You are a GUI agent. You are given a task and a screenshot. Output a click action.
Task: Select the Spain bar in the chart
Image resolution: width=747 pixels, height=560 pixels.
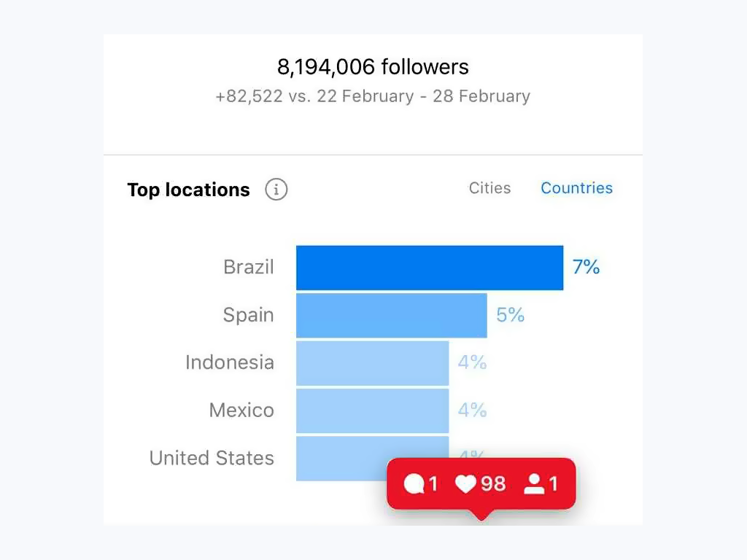[391, 315]
